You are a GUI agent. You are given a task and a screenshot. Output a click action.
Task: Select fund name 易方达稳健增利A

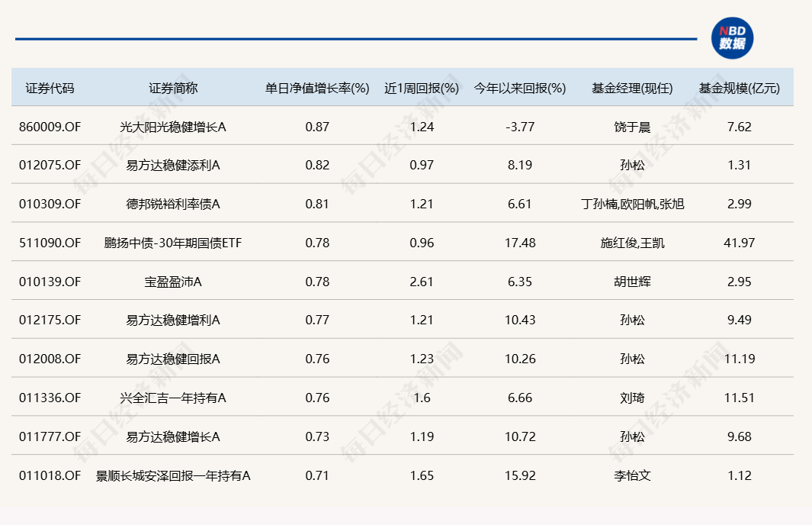click(173, 320)
